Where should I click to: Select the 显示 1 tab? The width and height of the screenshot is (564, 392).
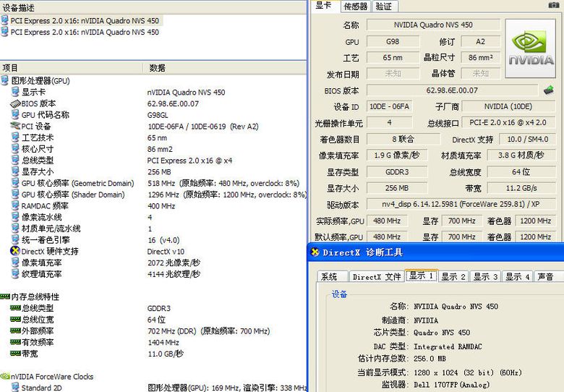click(x=422, y=276)
